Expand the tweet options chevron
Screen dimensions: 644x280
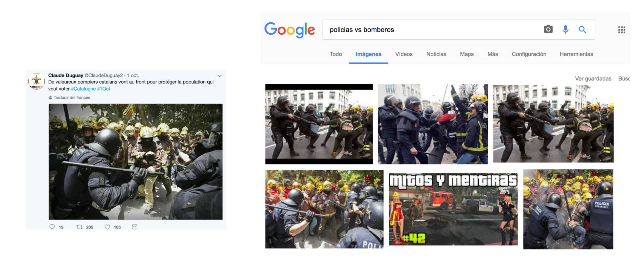click(219, 76)
